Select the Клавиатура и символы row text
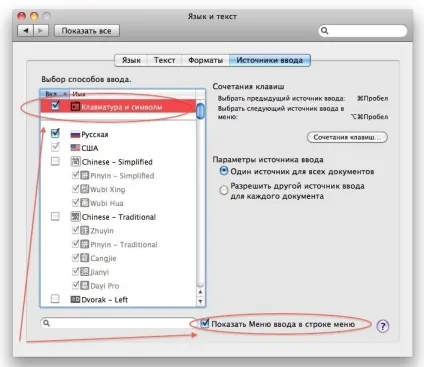 coord(122,107)
